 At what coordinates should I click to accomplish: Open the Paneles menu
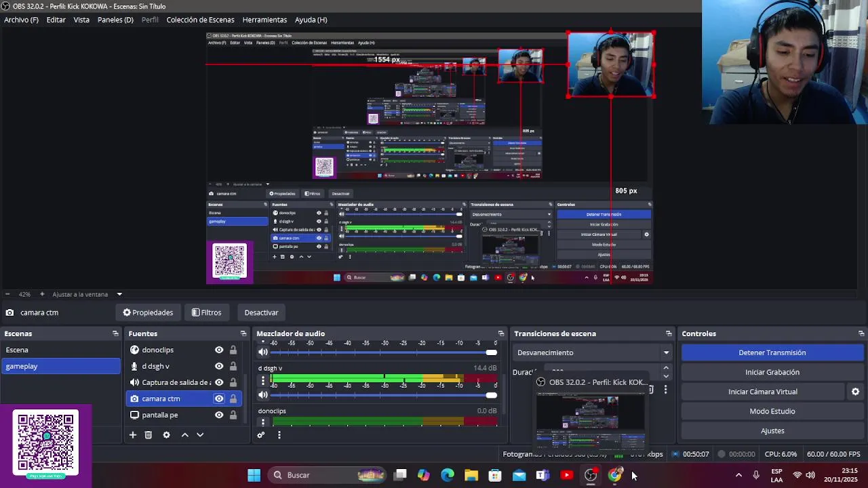pyautogui.click(x=115, y=20)
